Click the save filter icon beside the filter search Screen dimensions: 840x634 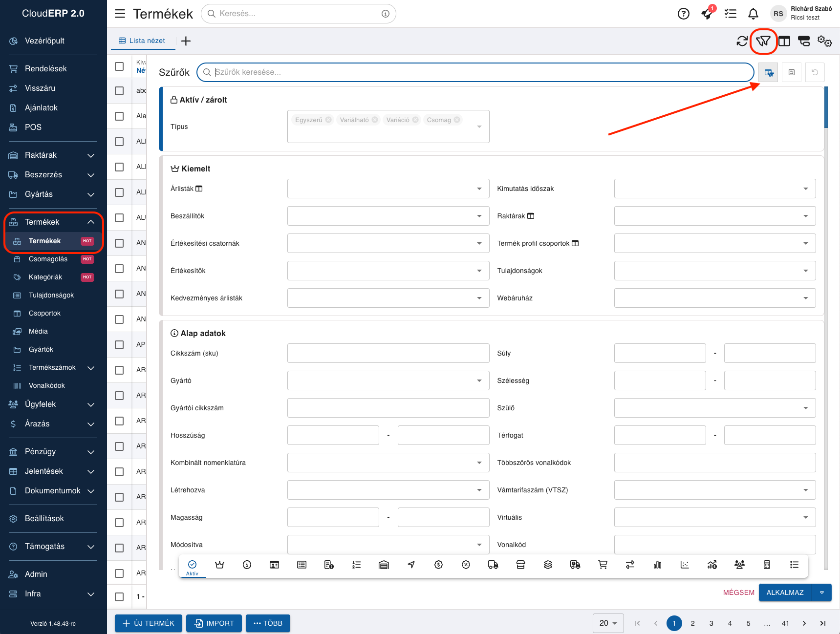[792, 72]
